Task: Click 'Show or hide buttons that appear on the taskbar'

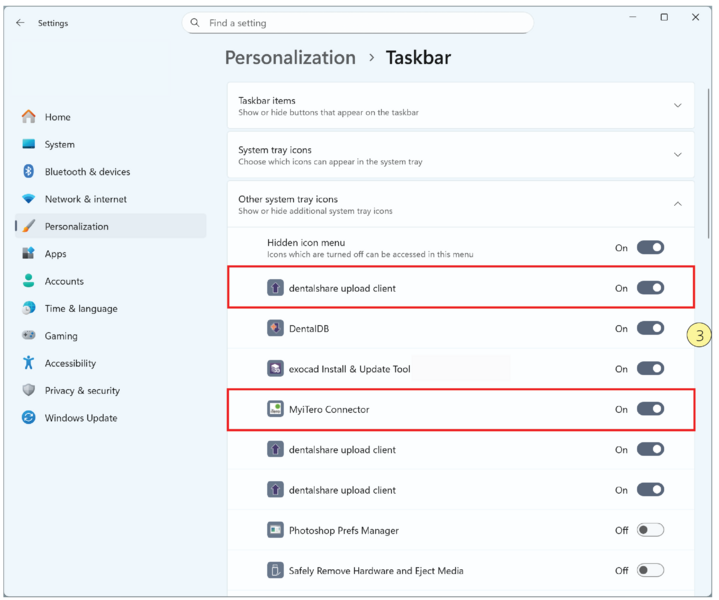Action: coord(328,112)
